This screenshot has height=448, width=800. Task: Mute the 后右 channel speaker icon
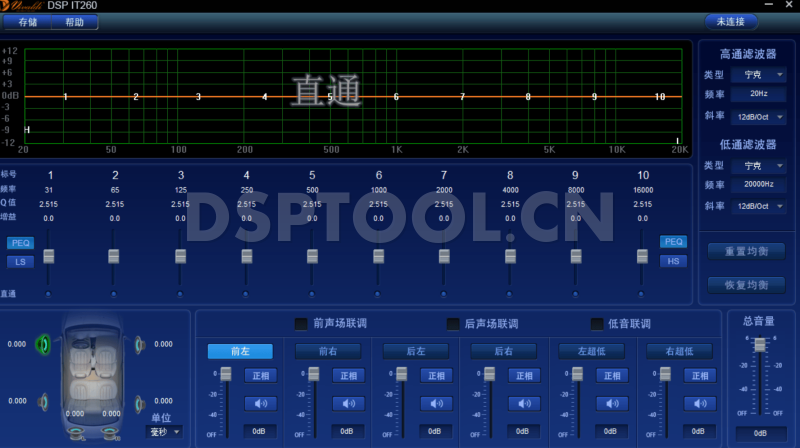point(520,404)
